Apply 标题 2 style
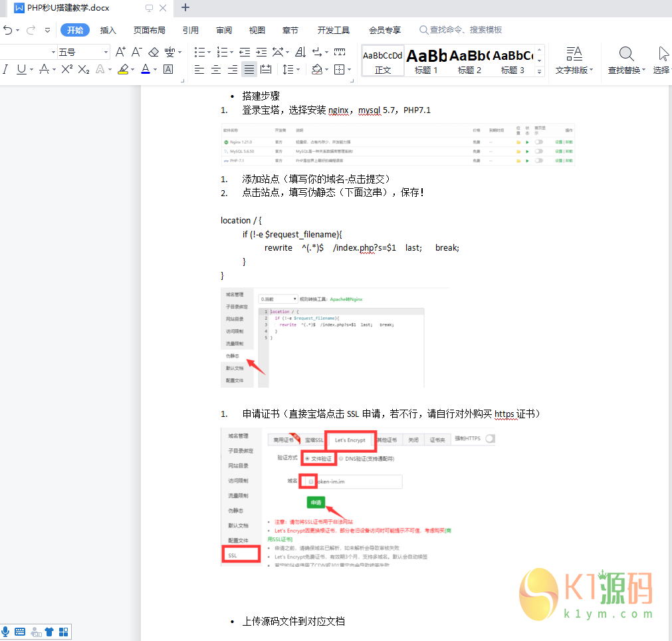Screen dimensions: 672x641 pos(469,61)
